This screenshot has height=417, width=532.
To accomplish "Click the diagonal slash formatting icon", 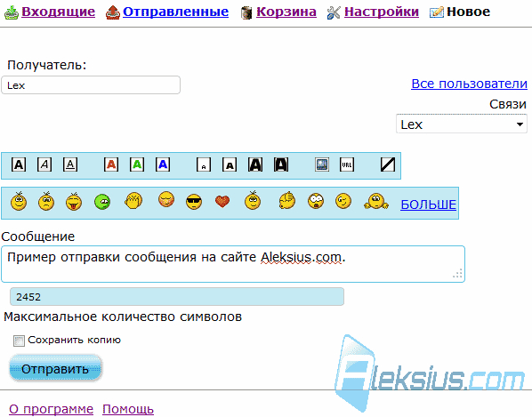I will tap(388, 164).
